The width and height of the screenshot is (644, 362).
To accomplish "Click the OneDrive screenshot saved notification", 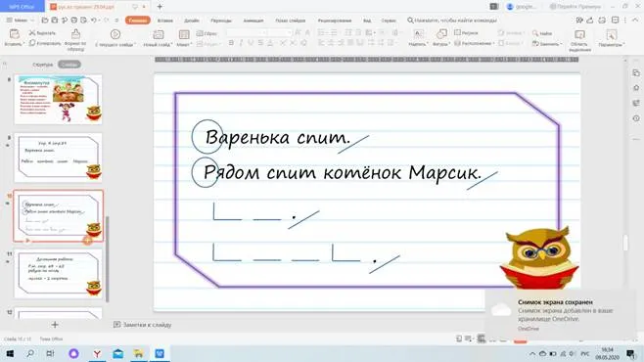I will (x=561, y=315).
